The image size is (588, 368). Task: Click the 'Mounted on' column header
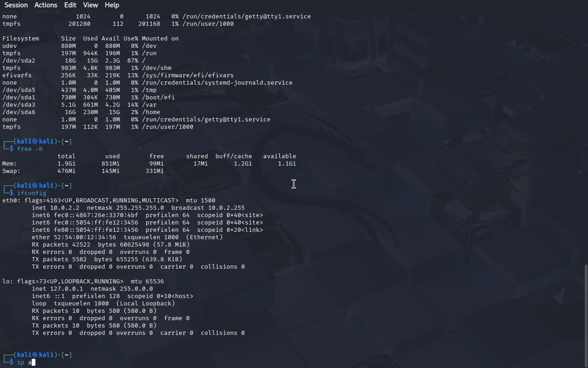pos(160,39)
